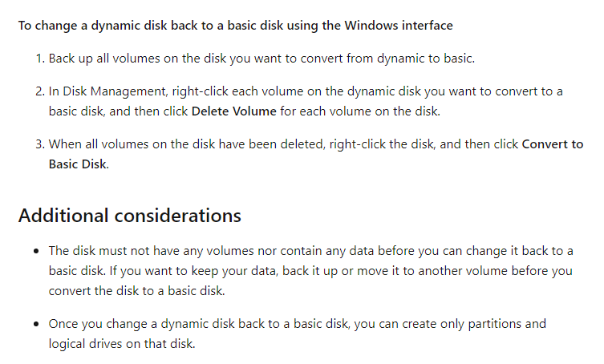Click the bold 'Delete Volume' text
Image resolution: width=604 pixels, height=364 pixels.
tap(233, 111)
